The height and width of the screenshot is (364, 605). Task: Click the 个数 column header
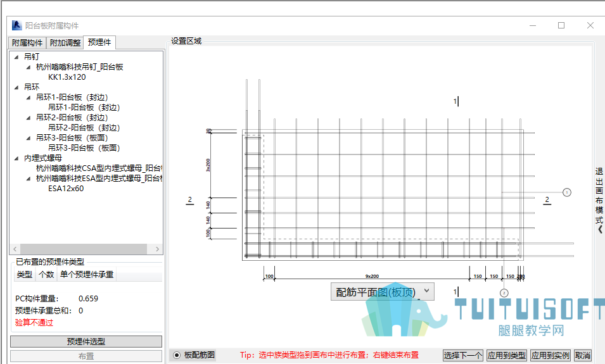tap(46, 275)
